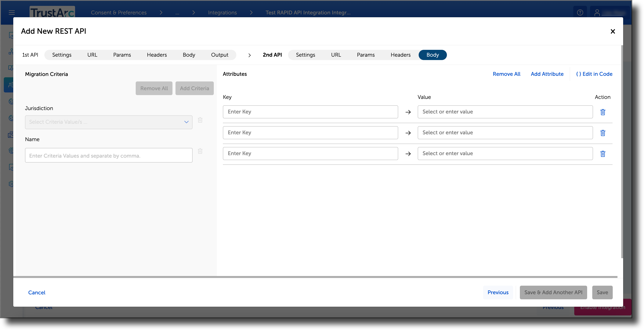The width and height of the screenshot is (644, 330).
Task: Delete the first attribute row with trash icon
Action: tap(603, 112)
